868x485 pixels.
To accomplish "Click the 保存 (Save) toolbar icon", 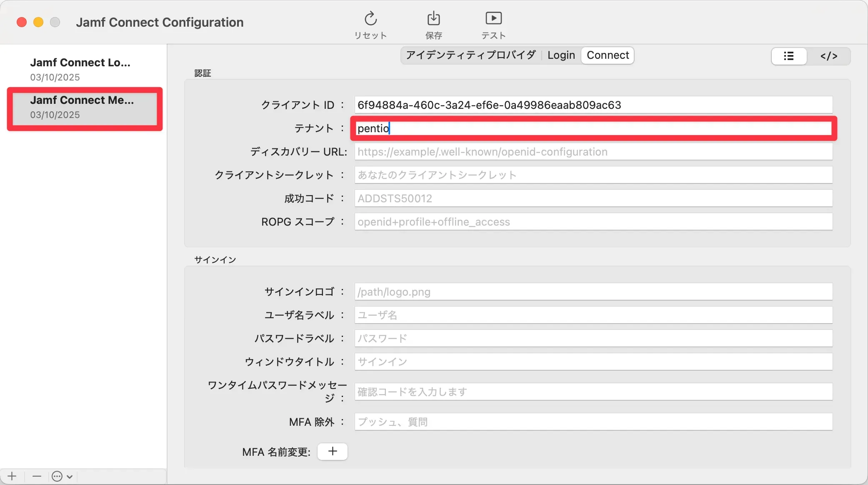I will (433, 19).
